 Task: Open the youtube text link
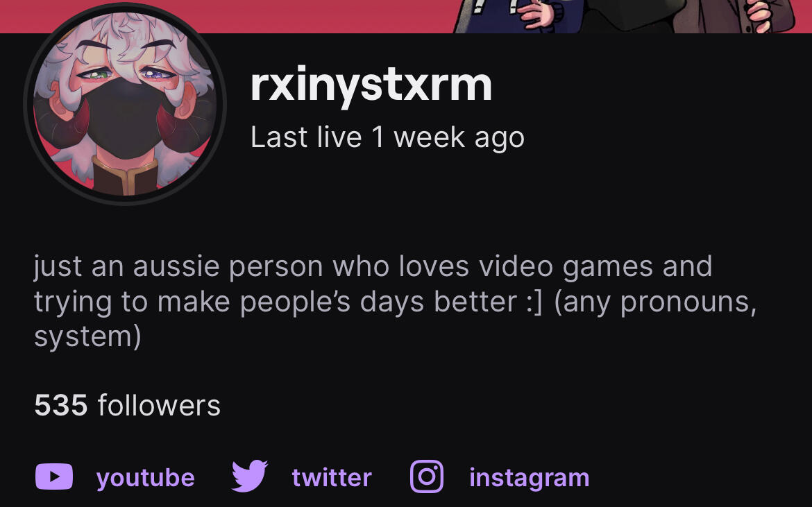coord(146,477)
